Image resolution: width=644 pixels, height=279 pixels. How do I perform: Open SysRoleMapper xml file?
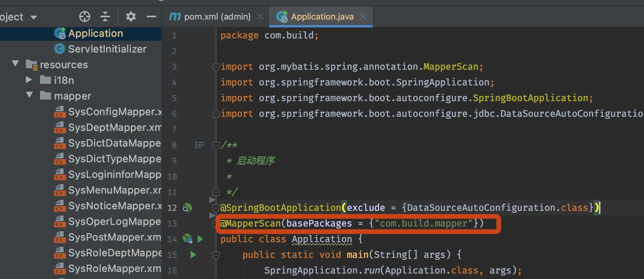tap(115, 268)
